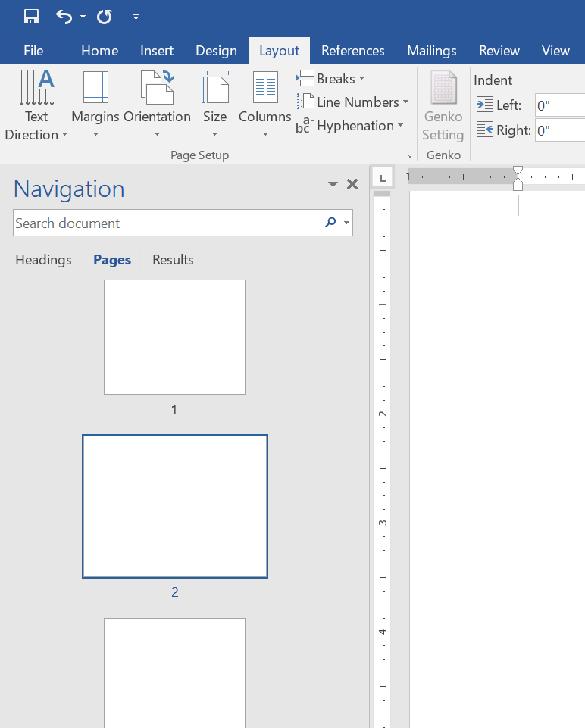The image size is (585, 728).
Task: Select page 1 thumbnail
Action: (174, 337)
